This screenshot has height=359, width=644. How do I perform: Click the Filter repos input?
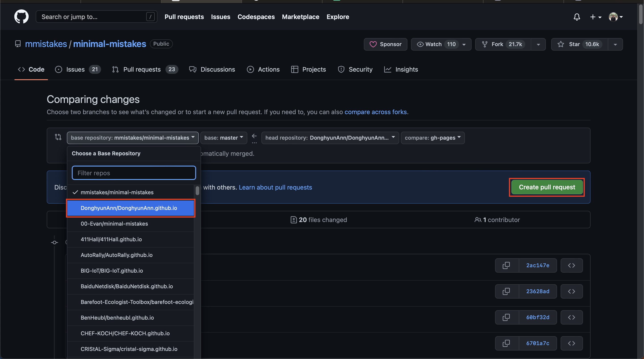134,173
